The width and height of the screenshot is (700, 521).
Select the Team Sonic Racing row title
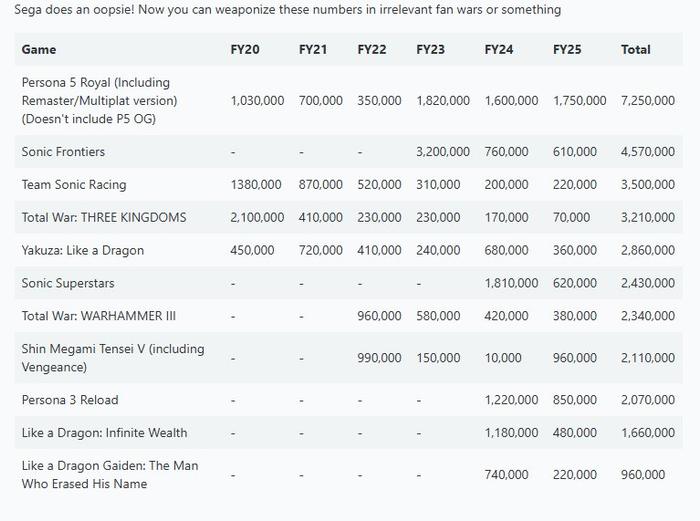tap(74, 184)
